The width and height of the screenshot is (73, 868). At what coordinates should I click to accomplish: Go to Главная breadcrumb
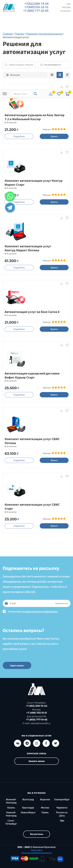(x=8, y=34)
